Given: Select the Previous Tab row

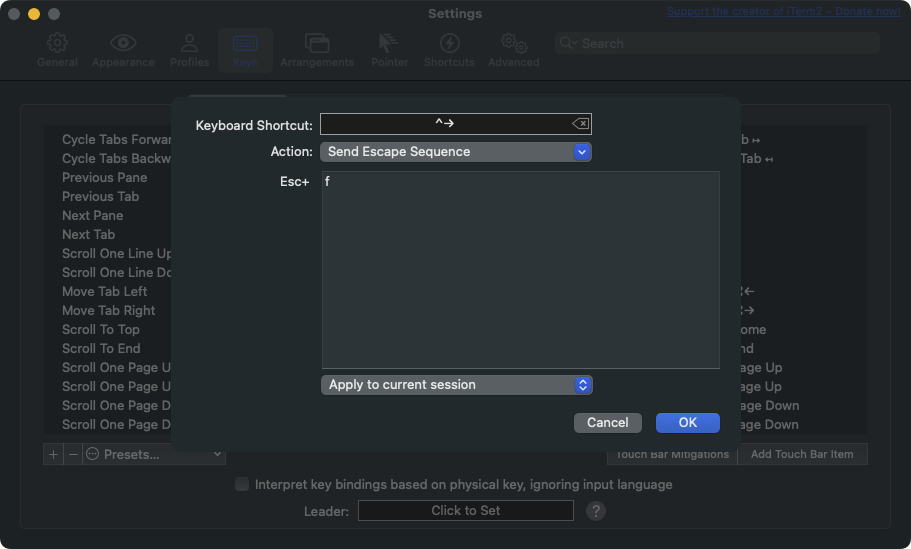Looking at the screenshot, I should click(x=101, y=196).
